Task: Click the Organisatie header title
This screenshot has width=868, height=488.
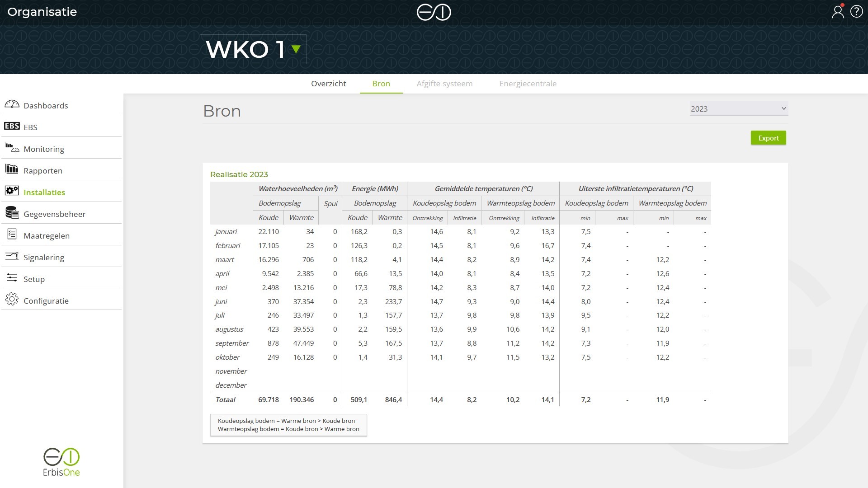Action: tap(42, 12)
